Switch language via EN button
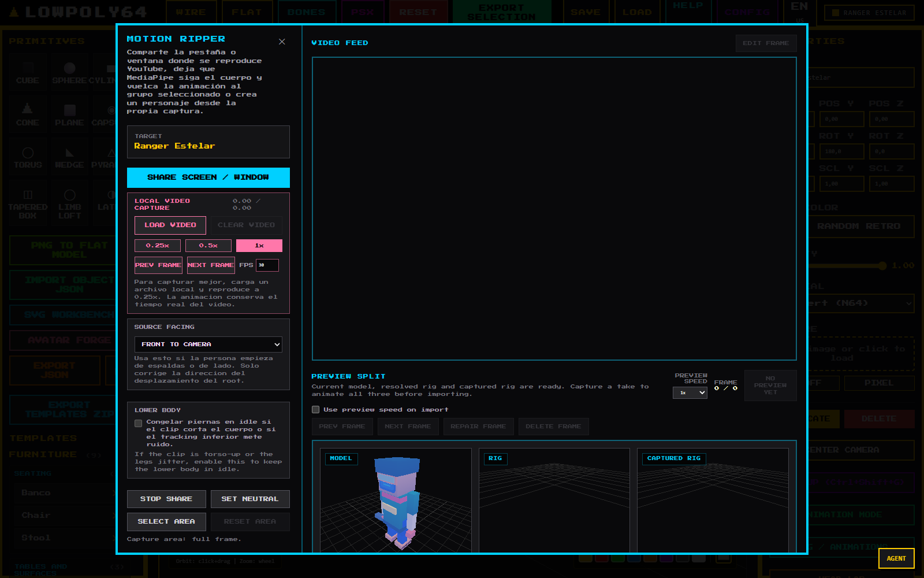 799,12
